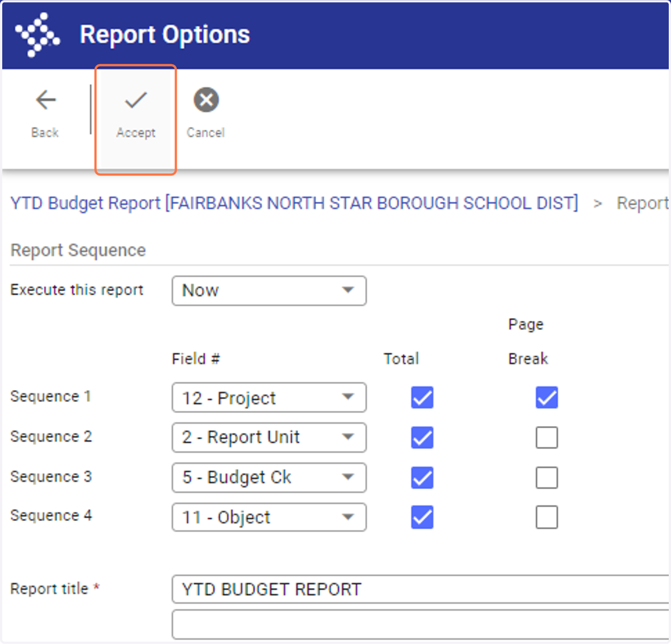Enable Total checkbox for Sequence 1
671x644 pixels.
click(422, 398)
